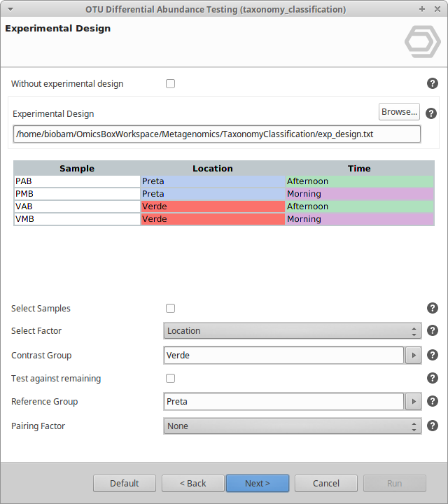Click Browse to choose design file

[x=399, y=112]
